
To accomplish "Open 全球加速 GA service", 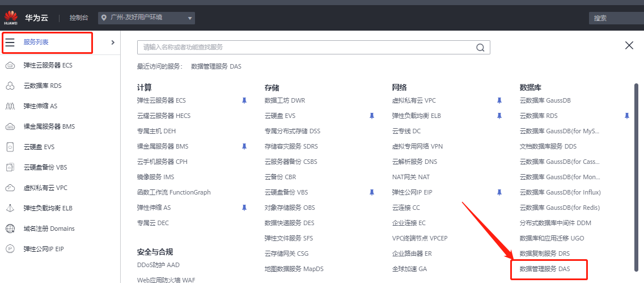I will point(409,269).
